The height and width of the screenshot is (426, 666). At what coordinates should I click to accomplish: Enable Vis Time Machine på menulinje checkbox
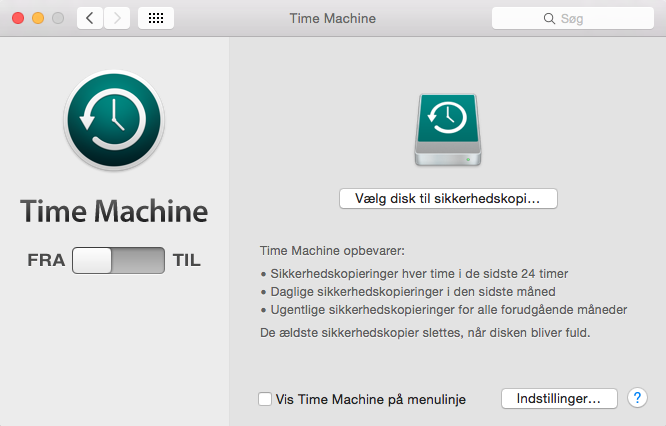pos(265,399)
